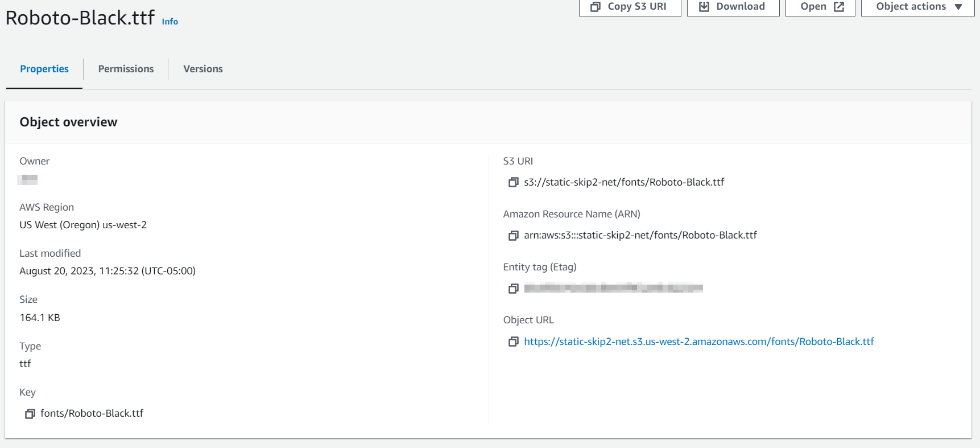This screenshot has width=980, height=448.
Task: Select the fonts/Roboto-Black.ttf key text
Action: click(92, 413)
